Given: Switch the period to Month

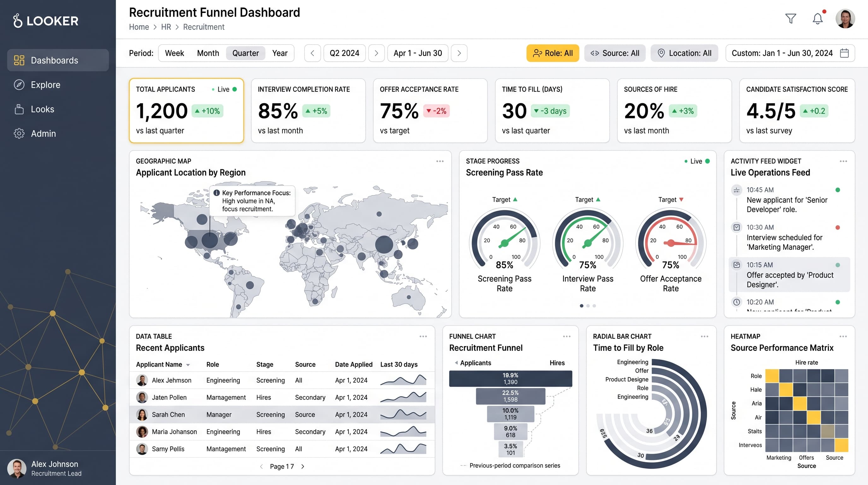Looking at the screenshot, I should (208, 53).
